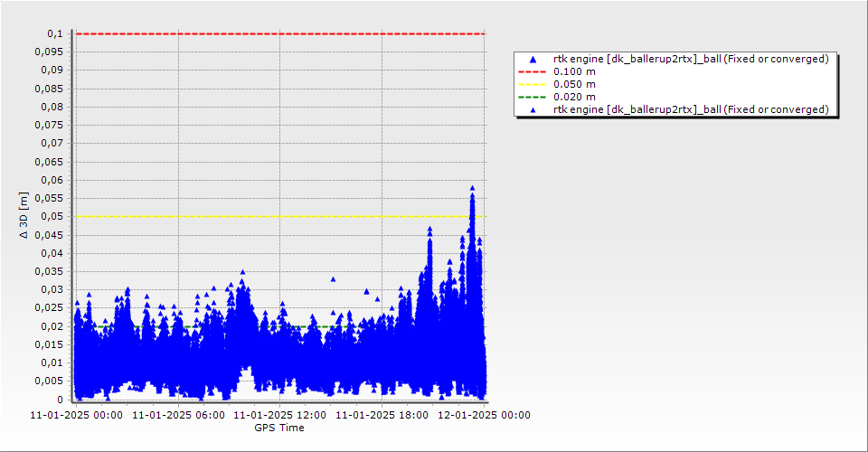This screenshot has height=452, width=868.
Task: Select the "0.100 m" legend label
Action: (575, 72)
